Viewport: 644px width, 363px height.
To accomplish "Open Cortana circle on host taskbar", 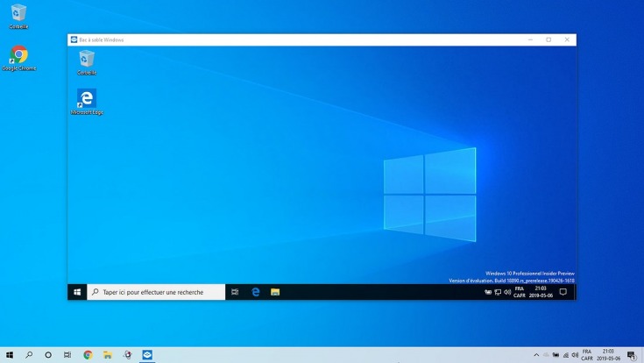I will coord(48,355).
